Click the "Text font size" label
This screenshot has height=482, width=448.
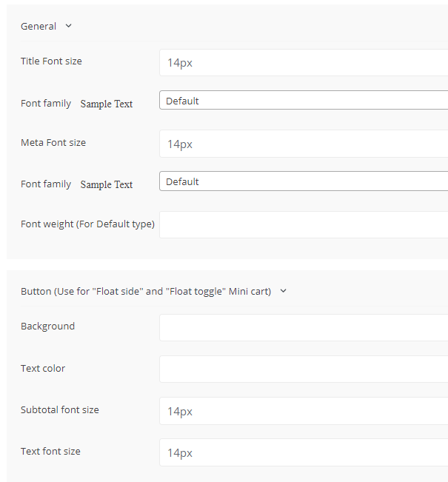pos(50,452)
